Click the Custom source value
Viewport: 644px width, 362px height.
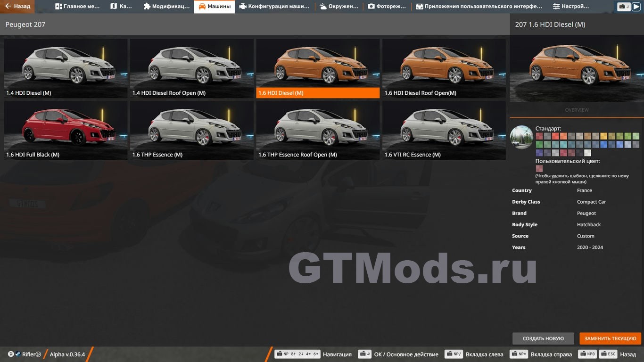(x=586, y=236)
